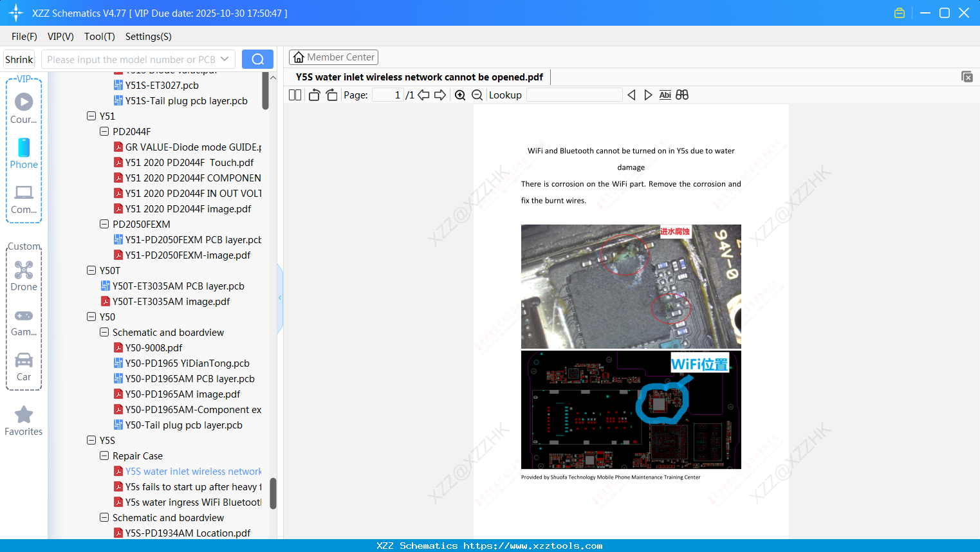Zoom in on the PDF
Image resolution: width=980 pixels, height=552 pixels.
[x=460, y=95]
